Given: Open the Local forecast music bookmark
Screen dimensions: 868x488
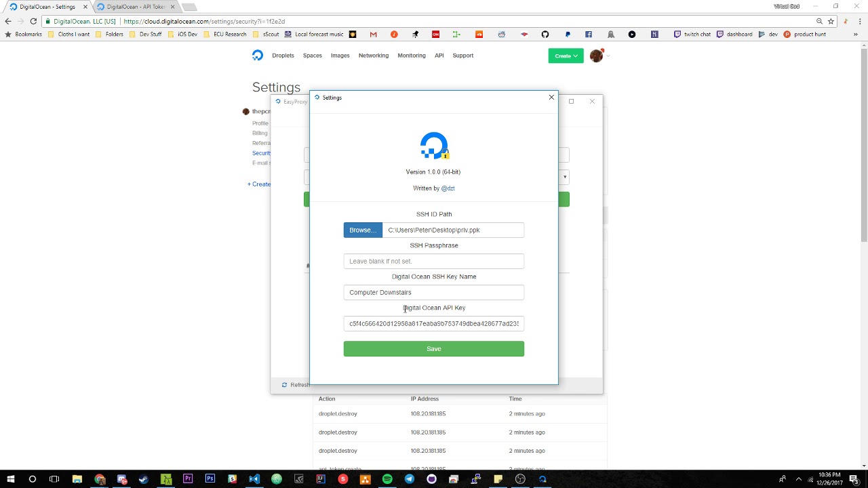Looking at the screenshot, I should pyautogui.click(x=314, y=34).
